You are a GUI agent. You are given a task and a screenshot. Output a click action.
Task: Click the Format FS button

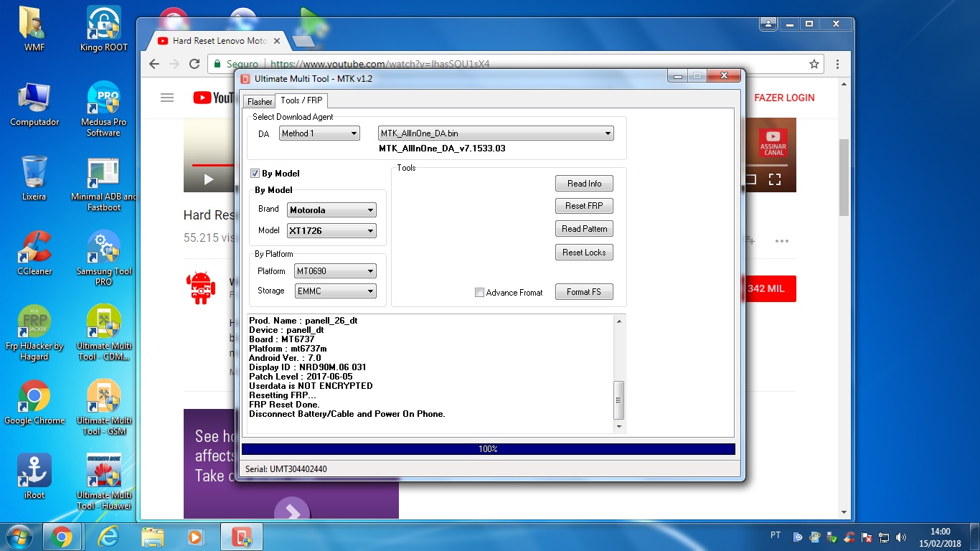coord(584,292)
